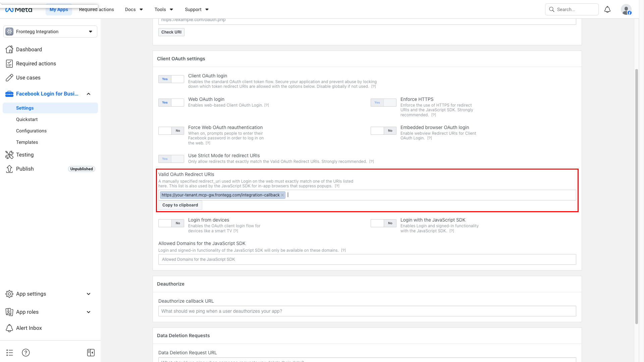The height and width of the screenshot is (362, 644).
Task: Click the Check URI button
Action: coord(171,32)
